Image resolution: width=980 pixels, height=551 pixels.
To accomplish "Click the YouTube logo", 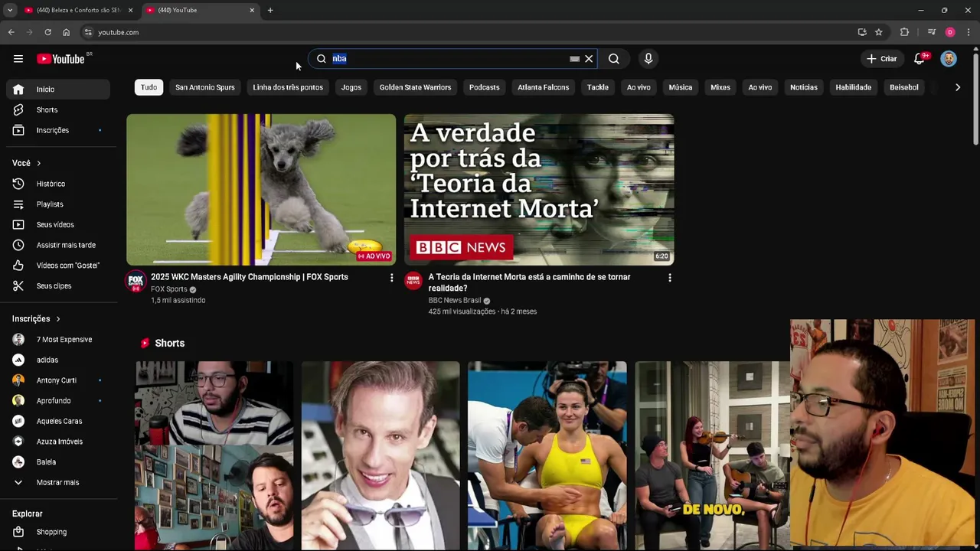I will (x=60, y=59).
